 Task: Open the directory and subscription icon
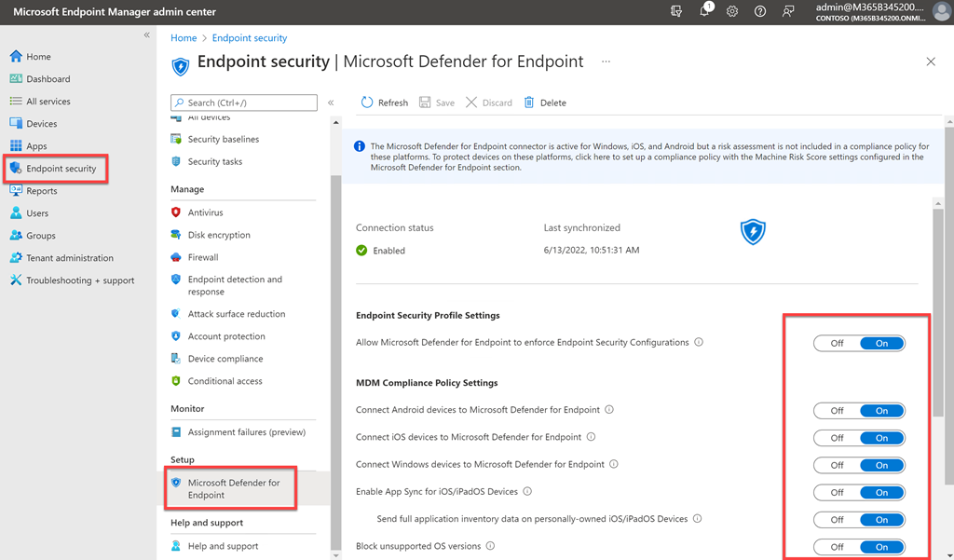677,12
